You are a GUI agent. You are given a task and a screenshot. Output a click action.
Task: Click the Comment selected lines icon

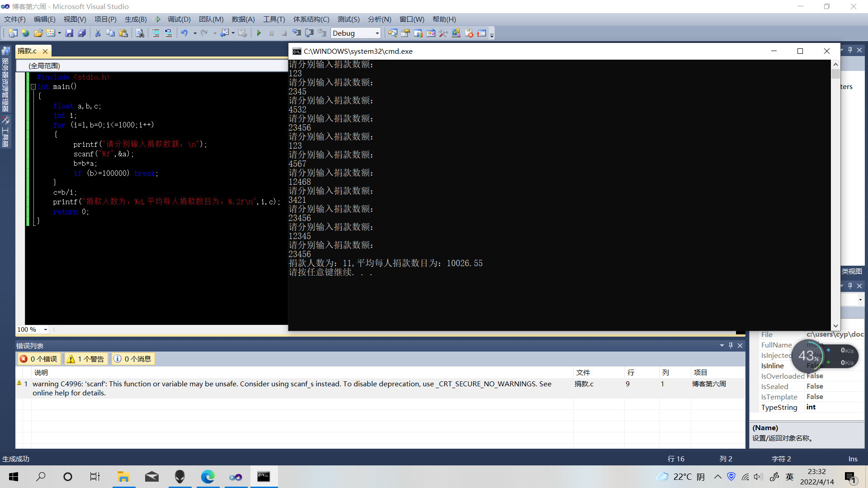point(156,33)
